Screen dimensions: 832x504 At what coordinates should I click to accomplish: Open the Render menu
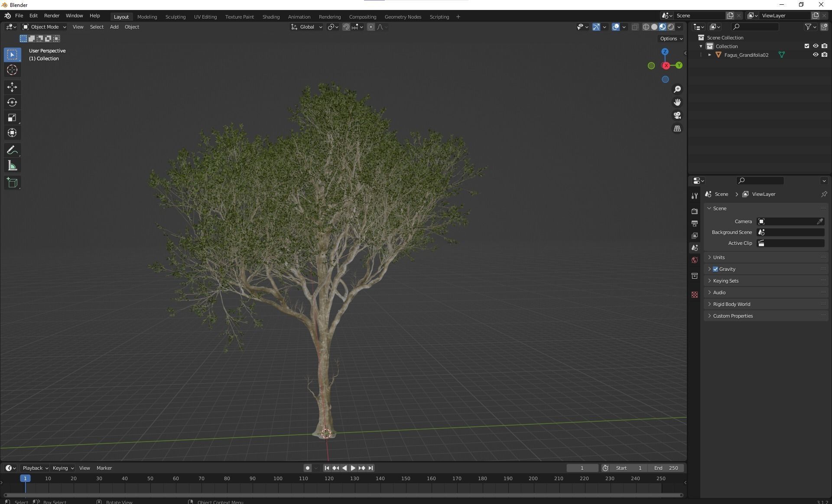pos(52,16)
